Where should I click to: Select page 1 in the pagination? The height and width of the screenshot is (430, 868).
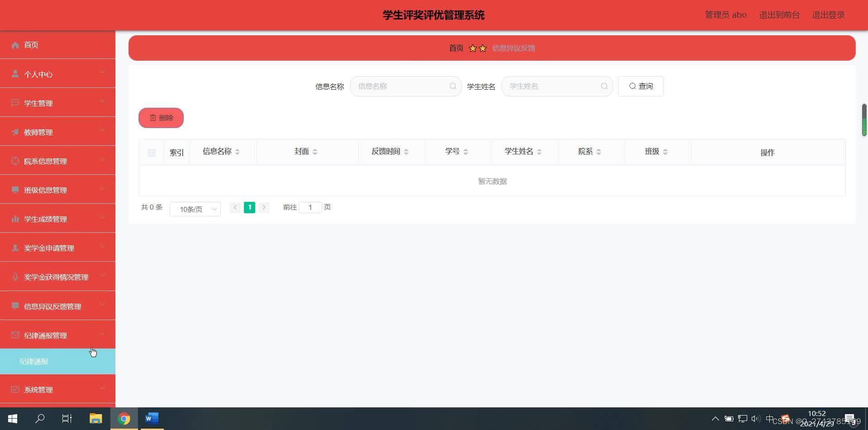click(x=249, y=207)
